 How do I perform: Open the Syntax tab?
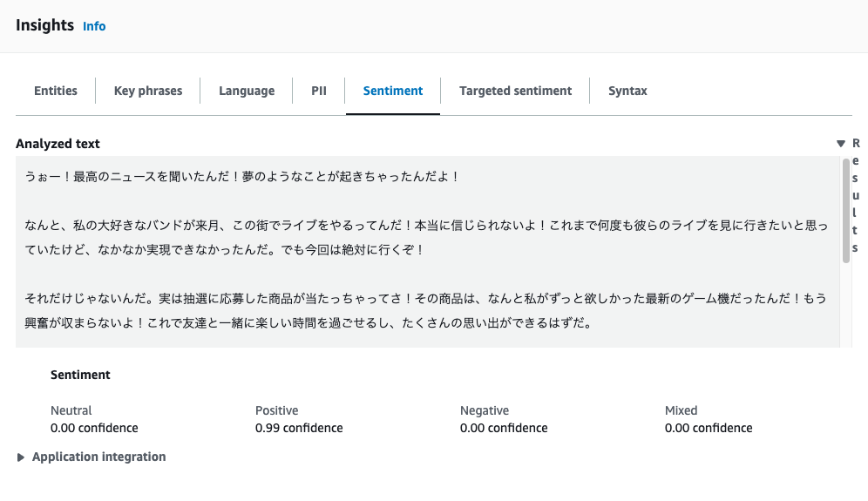[x=627, y=91]
